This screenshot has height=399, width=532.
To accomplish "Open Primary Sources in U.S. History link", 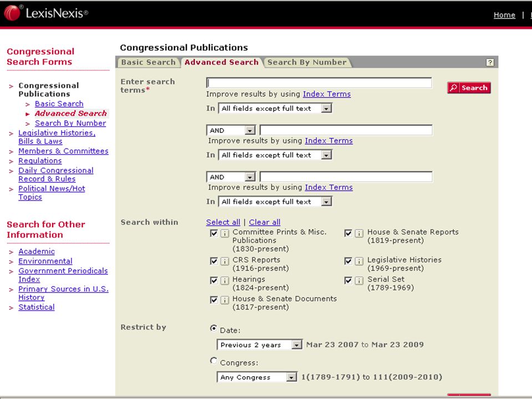I will point(63,293).
